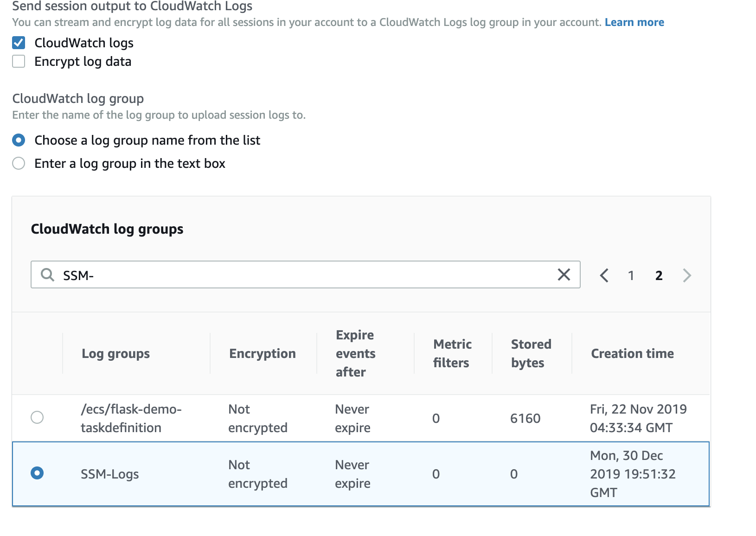The image size is (756, 536).
Task: Select the /ecs/flask-demo-taskdefinition log group radio
Action: [x=37, y=417]
